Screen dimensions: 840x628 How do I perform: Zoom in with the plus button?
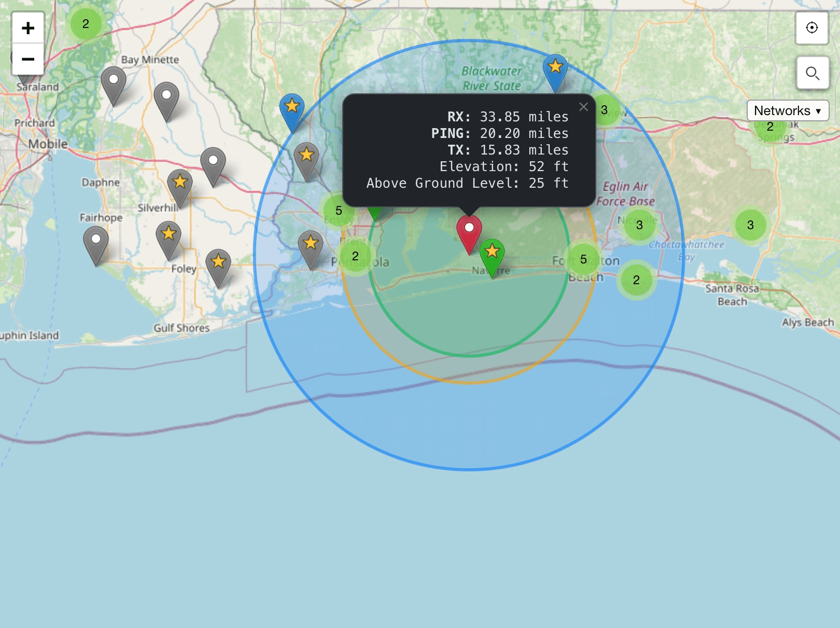point(28,28)
